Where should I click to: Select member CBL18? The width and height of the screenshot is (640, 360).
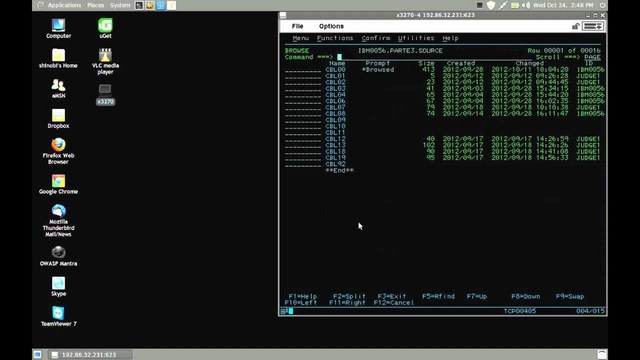336,152
